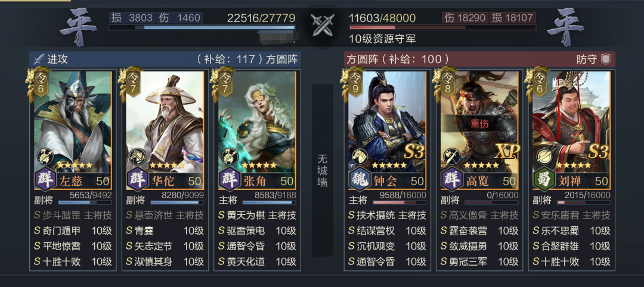Click 钟会's cavalry troop type icon
Image resolution: width=644 pixels, height=287 pixels.
coord(359,157)
